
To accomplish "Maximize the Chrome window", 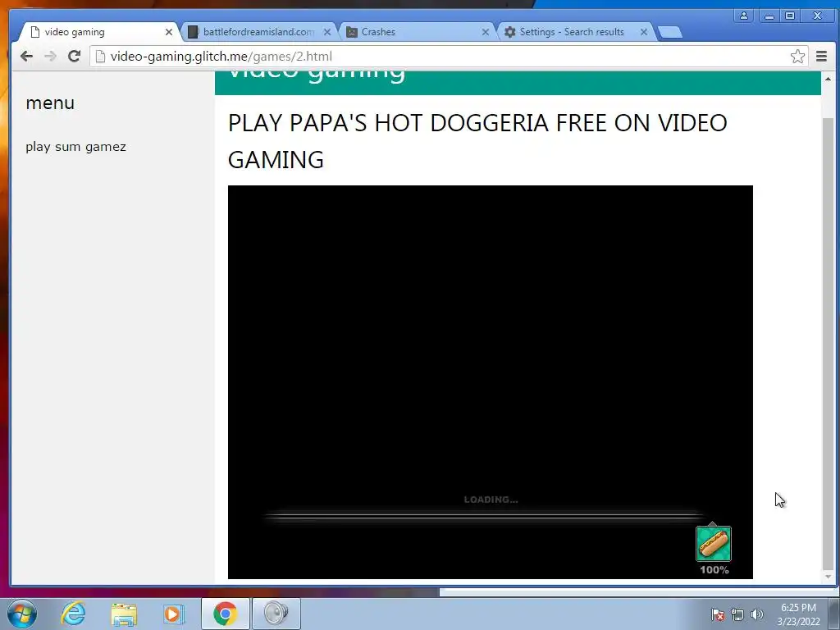I will point(790,16).
